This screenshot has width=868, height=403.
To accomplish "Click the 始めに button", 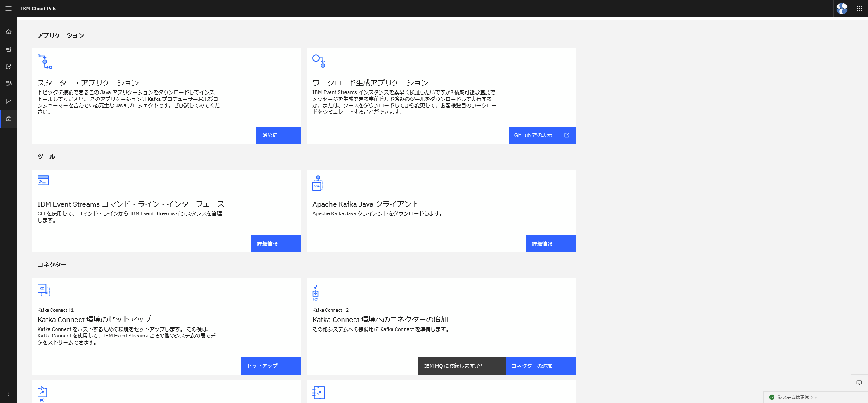I will tap(278, 135).
